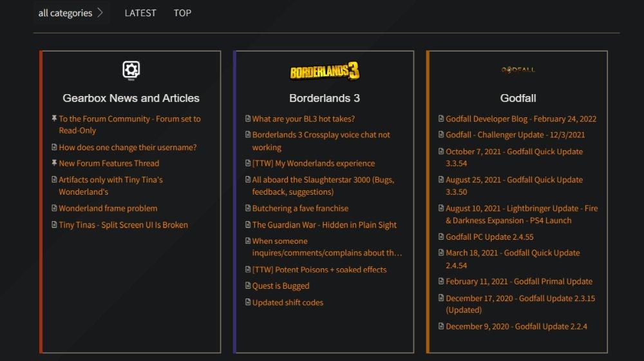Open 'When someone inquires/comments/complains about th…' topic

327,247
